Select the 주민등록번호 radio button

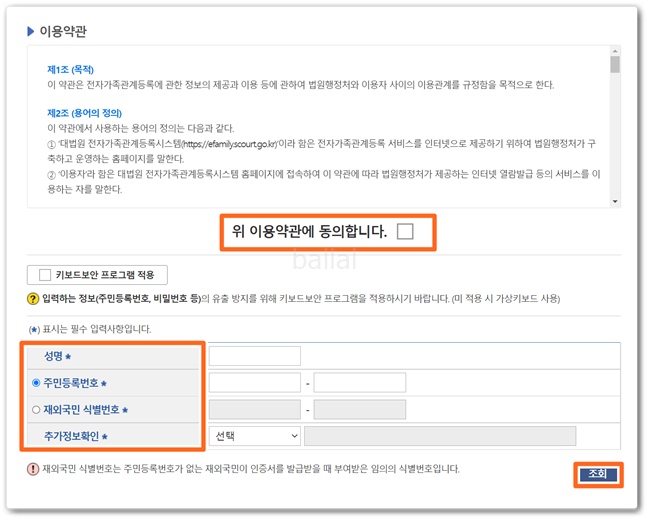[36, 383]
